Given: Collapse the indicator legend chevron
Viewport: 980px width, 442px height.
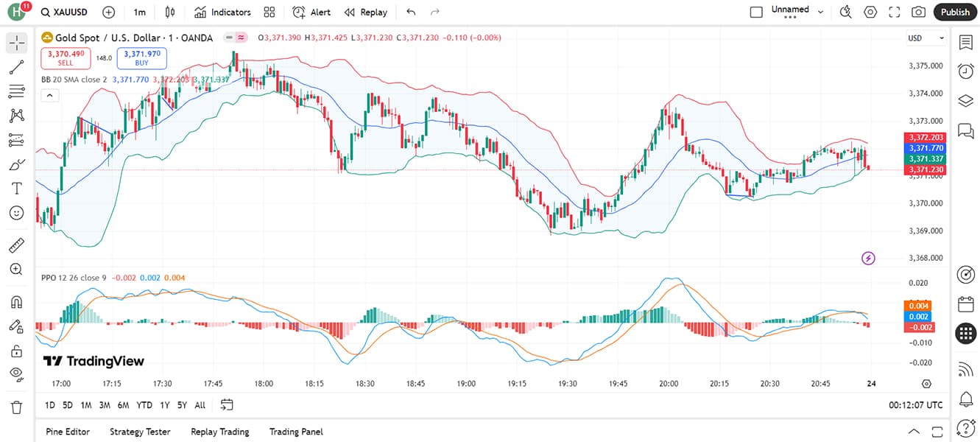Looking at the screenshot, I should pyautogui.click(x=49, y=95).
